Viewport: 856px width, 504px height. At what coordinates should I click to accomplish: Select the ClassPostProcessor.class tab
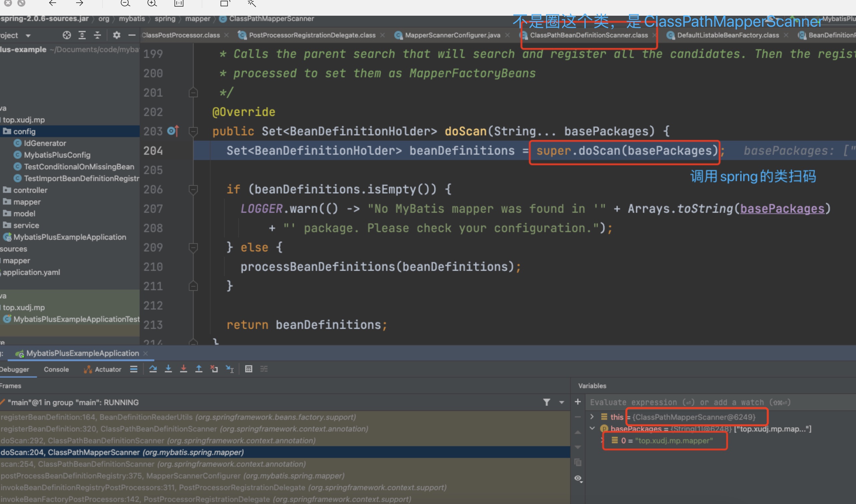tap(180, 35)
